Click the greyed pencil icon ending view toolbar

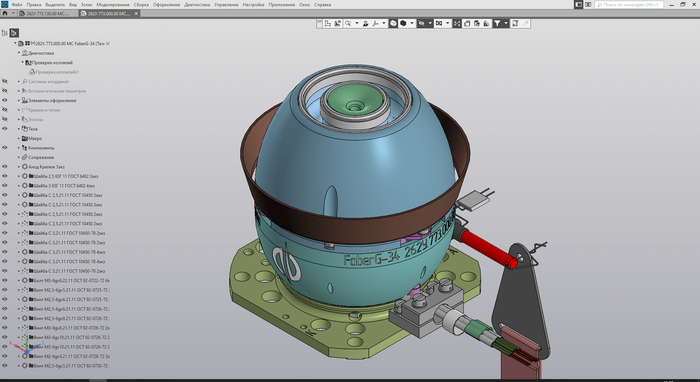coord(525,24)
